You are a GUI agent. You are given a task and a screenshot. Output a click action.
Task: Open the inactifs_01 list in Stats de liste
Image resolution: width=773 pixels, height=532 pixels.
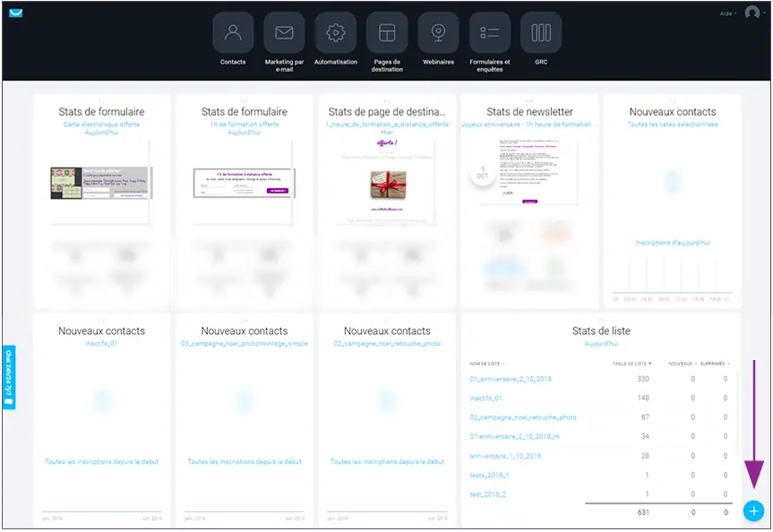[x=485, y=398]
